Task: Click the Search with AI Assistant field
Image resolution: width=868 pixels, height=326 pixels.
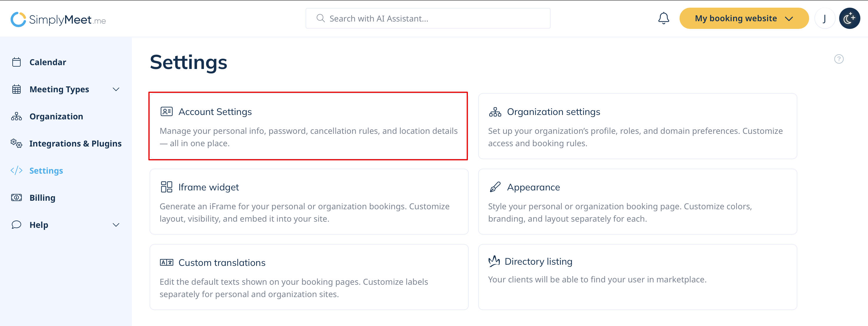Action: coord(428,19)
